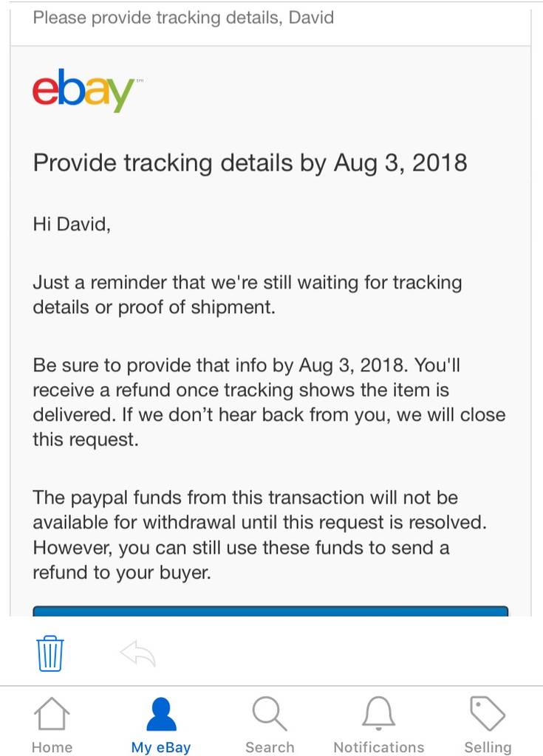Go to the Home tab label
The image size is (543, 756).
52,747
